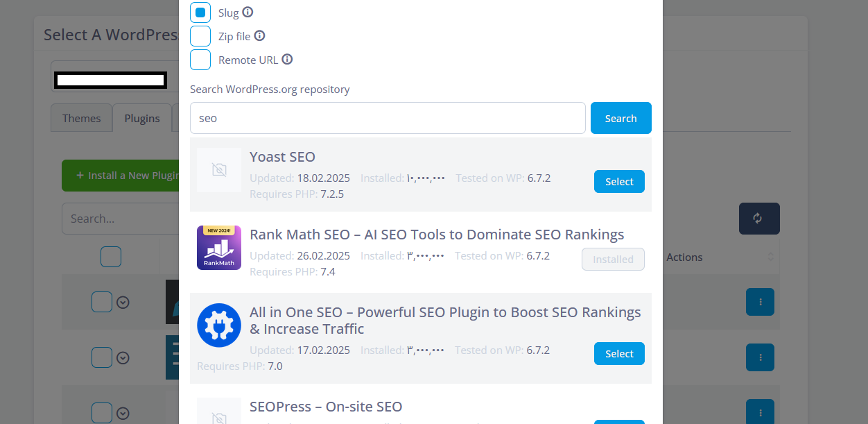Open the WordPress site selection dropdown

[114, 76]
